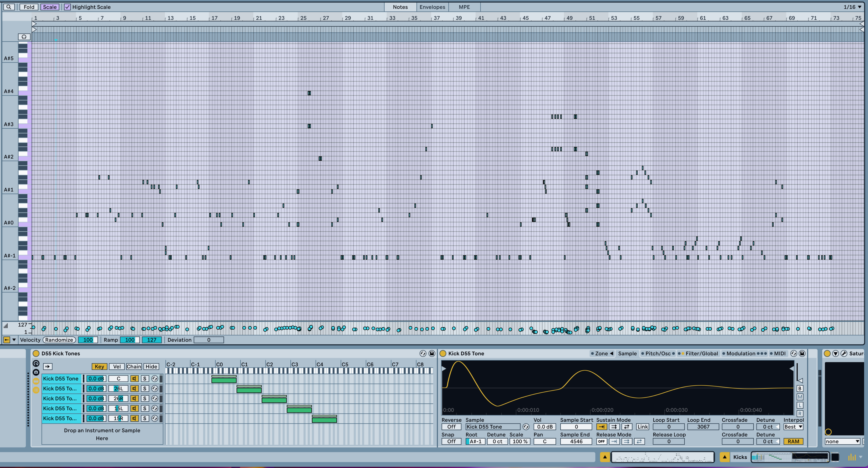Click the velocity Randomize button
The height and width of the screenshot is (468, 868).
[59, 340]
